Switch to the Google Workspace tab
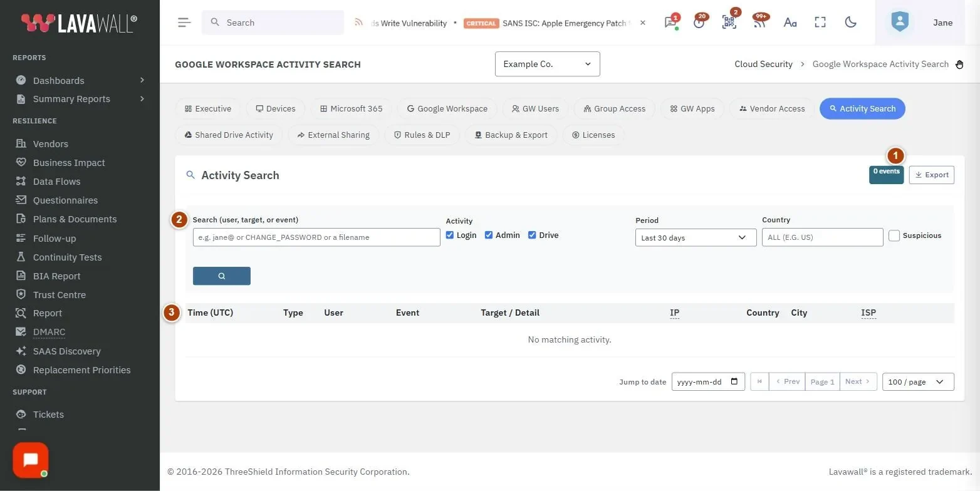The height and width of the screenshot is (491, 980). [447, 108]
